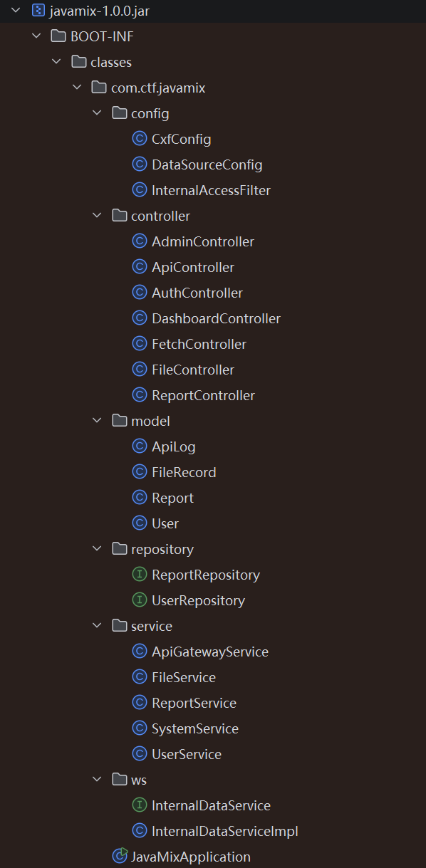This screenshot has height=868, width=426.
Task: Click the BOOT-INF folder icon
Action: coord(59,36)
